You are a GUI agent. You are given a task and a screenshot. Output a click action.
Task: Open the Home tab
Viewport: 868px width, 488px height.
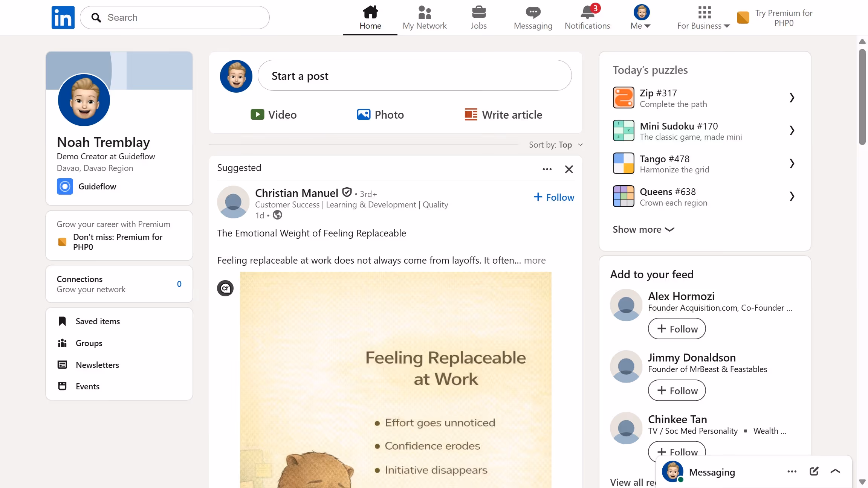[x=370, y=17]
